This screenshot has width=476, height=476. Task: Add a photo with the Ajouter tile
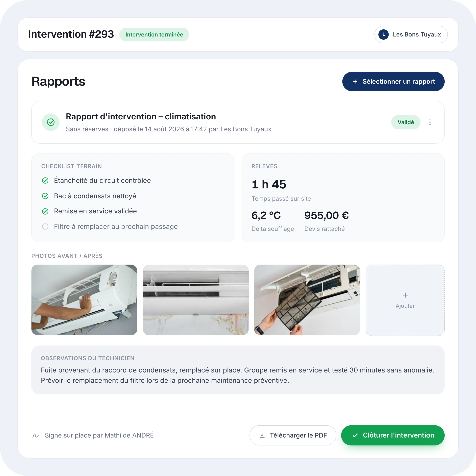click(x=405, y=300)
